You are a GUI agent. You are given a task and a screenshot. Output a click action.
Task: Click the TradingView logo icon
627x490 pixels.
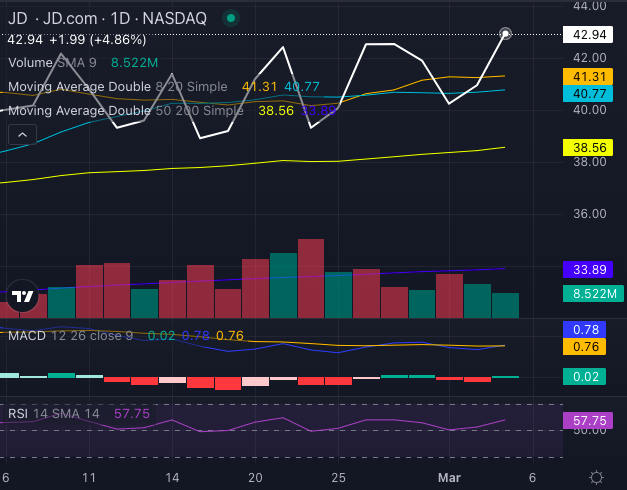(22, 297)
